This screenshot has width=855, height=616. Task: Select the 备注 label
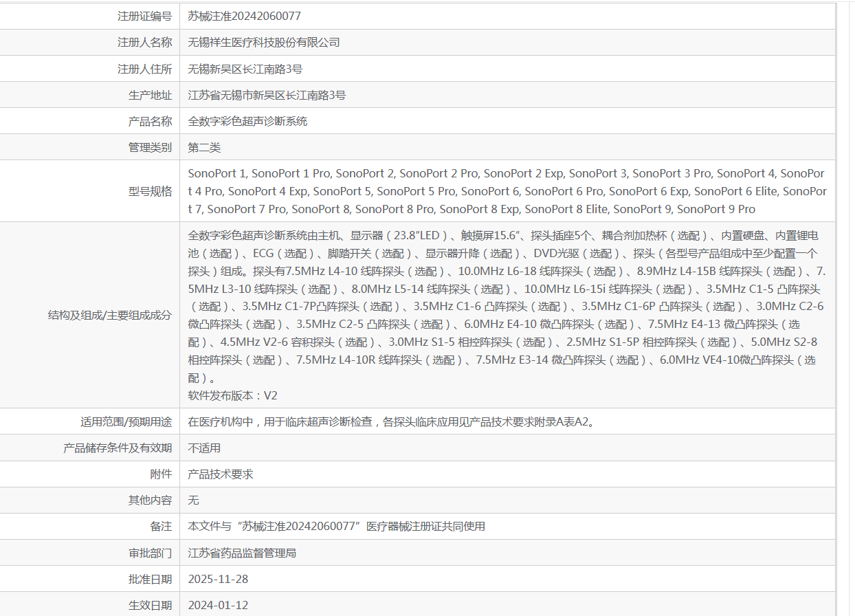coord(161,527)
